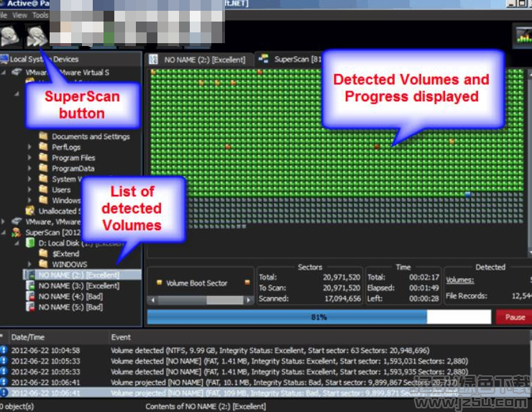Click 'Contents of NO NAME (2:) [Excellent]' status text
The width and height of the screenshot is (532, 412).
point(206,406)
